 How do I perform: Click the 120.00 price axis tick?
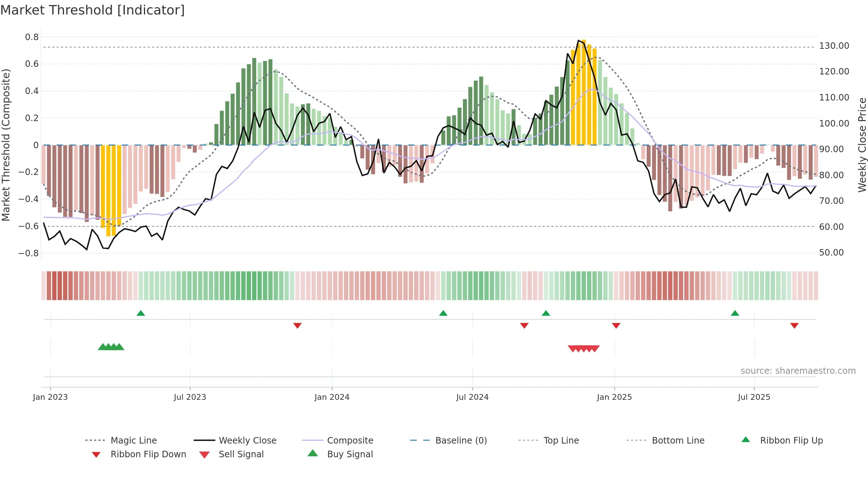(834, 72)
